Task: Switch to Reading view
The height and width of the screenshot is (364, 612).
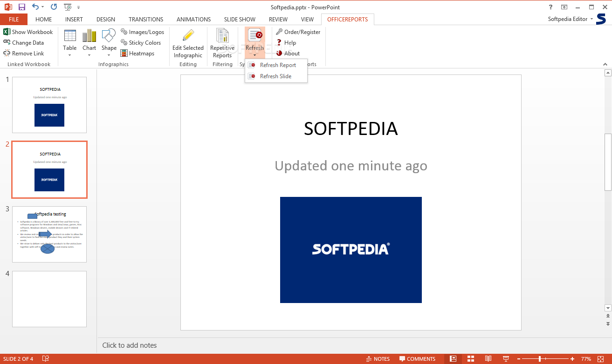Action: coord(488,359)
